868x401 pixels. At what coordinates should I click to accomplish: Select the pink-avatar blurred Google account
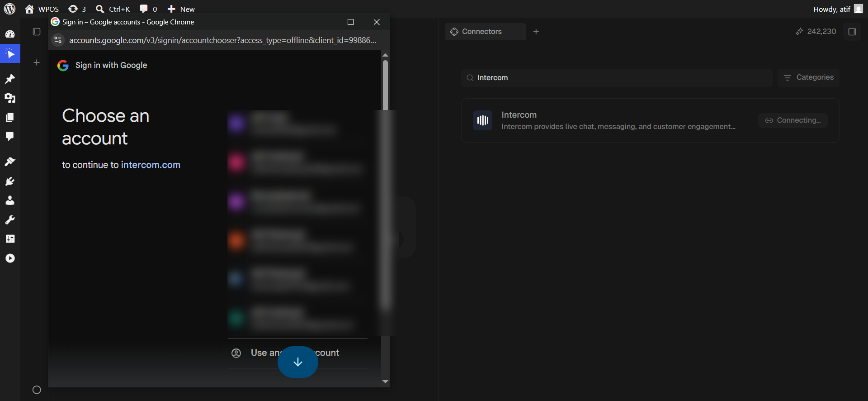[297, 162]
